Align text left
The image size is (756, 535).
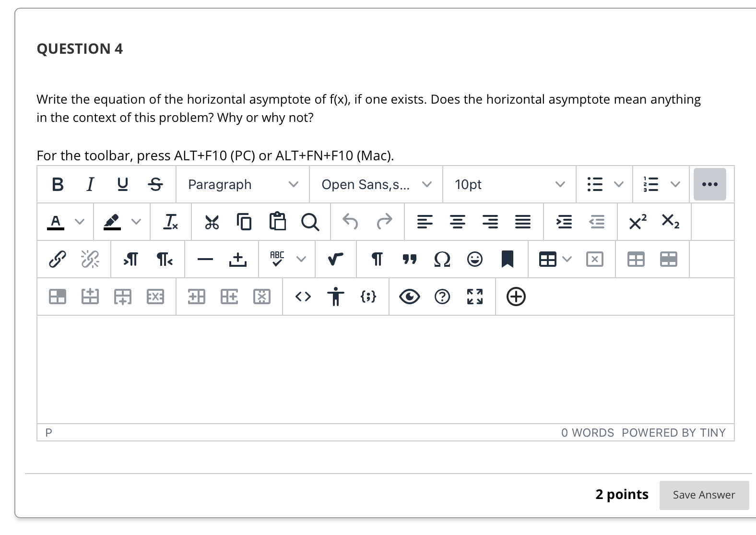tap(425, 222)
